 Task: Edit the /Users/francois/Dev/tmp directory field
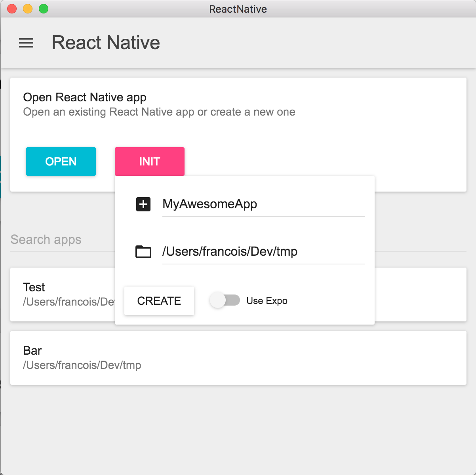(264, 252)
